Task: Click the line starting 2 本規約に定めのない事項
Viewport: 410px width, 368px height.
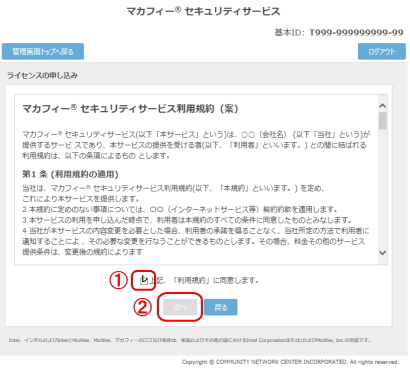Action: coord(180,209)
